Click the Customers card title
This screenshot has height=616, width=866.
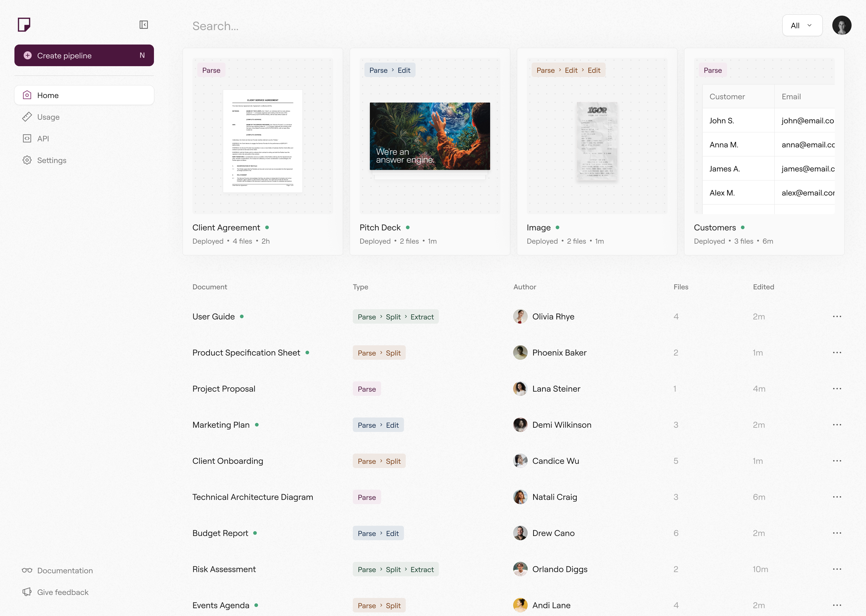click(715, 228)
